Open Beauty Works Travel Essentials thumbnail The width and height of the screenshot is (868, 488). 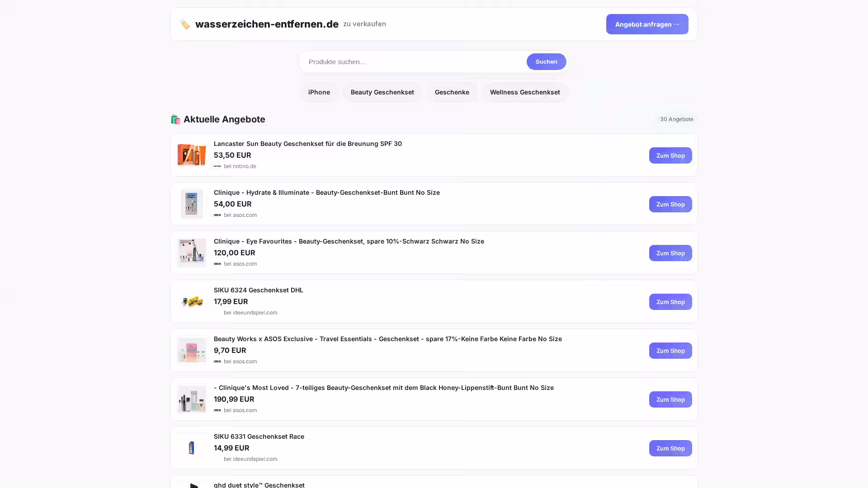pos(192,350)
